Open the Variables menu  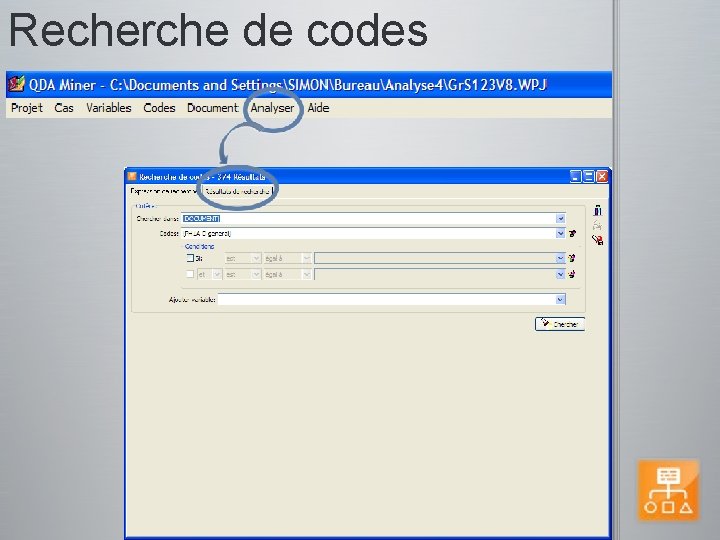tap(109, 108)
